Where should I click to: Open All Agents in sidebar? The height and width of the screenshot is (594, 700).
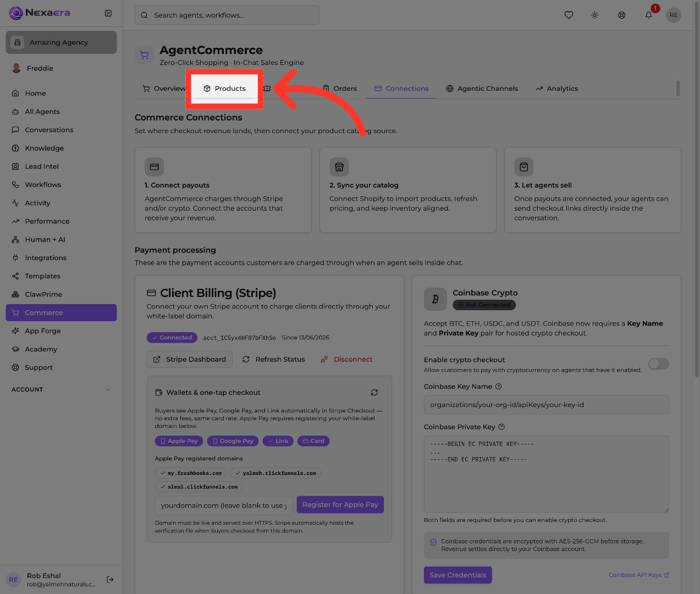(x=61, y=112)
